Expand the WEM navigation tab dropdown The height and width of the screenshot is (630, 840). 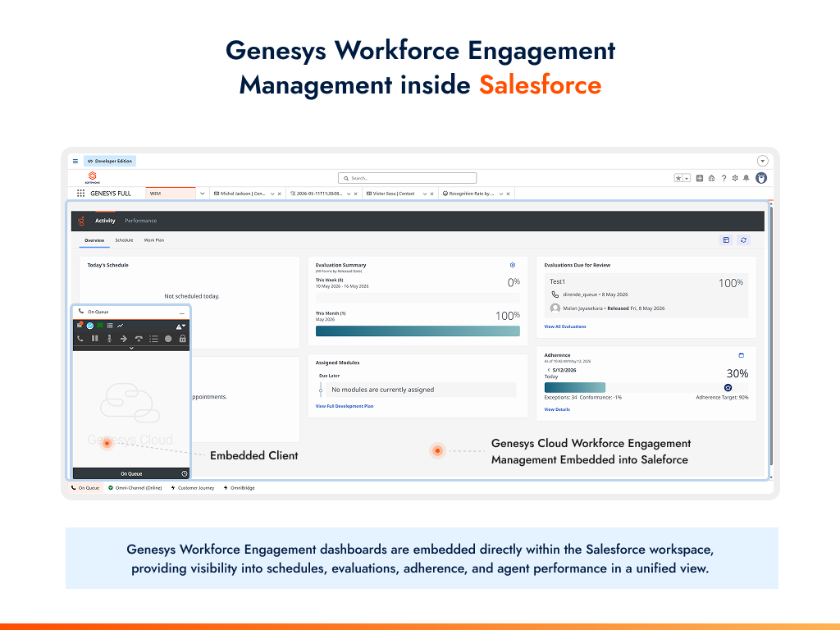point(203,194)
